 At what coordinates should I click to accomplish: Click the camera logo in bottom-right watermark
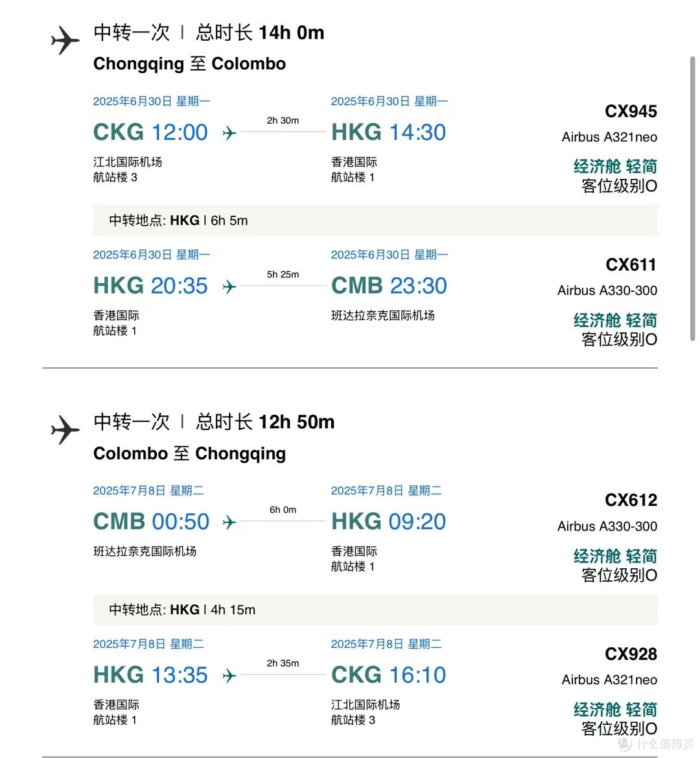click(x=625, y=744)
